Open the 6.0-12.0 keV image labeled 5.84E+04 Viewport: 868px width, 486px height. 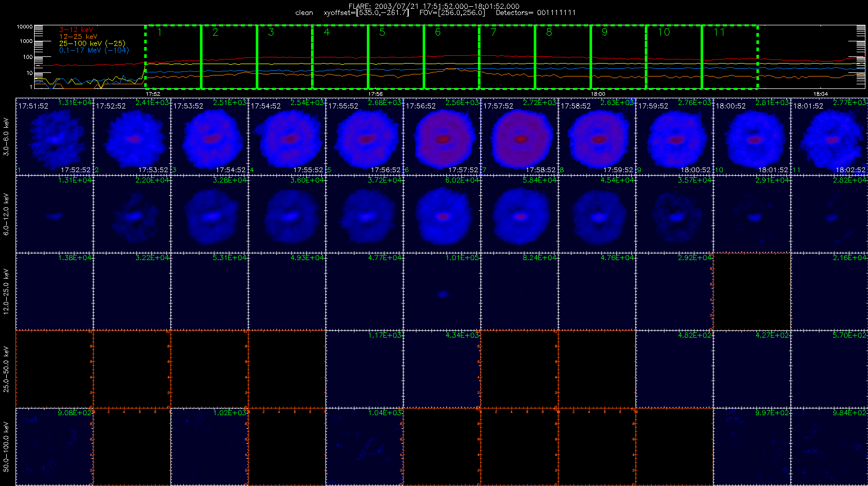[519, 214]
